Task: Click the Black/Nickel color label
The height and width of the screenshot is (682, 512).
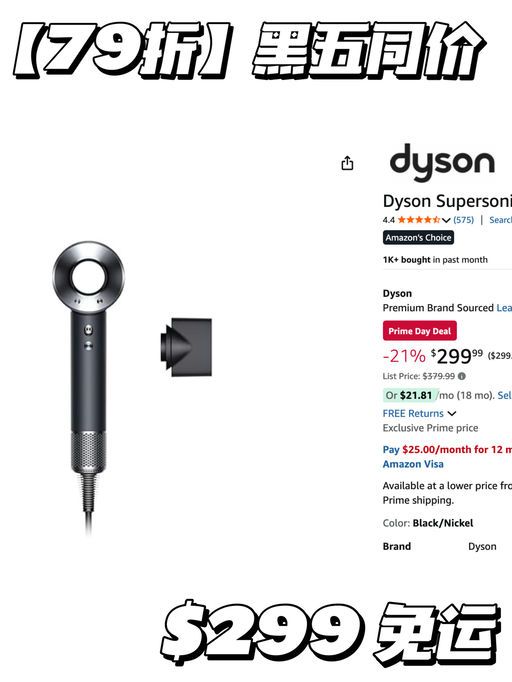Action: [x=442, y=523]
